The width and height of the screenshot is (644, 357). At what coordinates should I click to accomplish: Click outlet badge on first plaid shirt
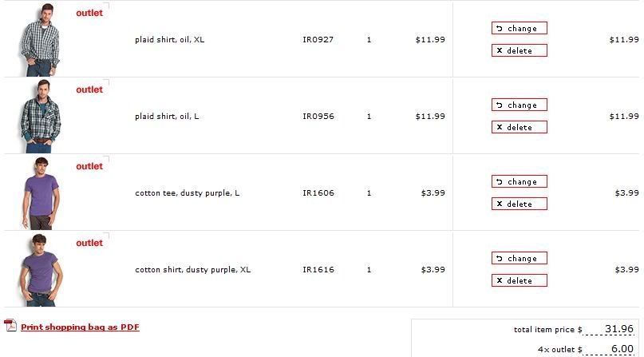click(x=89, y=13)
